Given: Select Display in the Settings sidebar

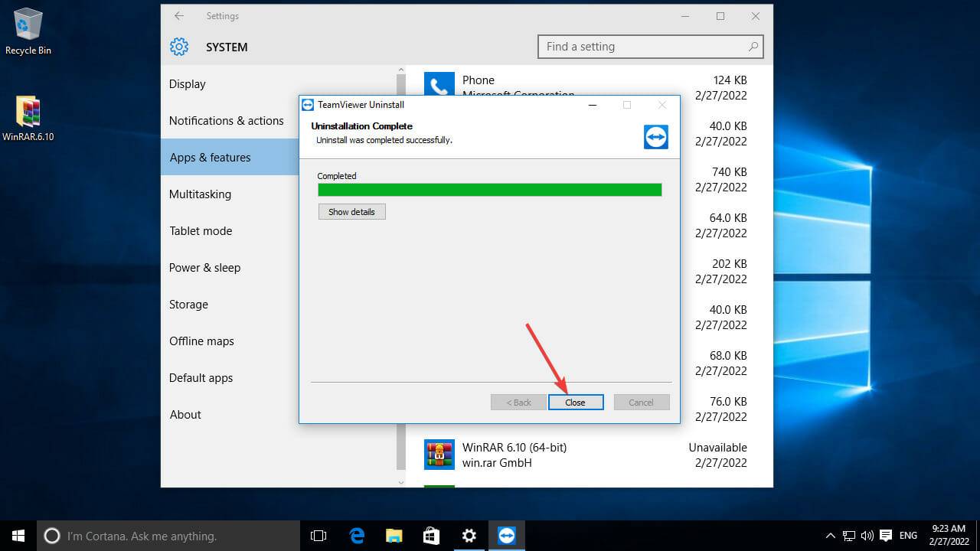Looking at the screenshot, I should [187, 84].
